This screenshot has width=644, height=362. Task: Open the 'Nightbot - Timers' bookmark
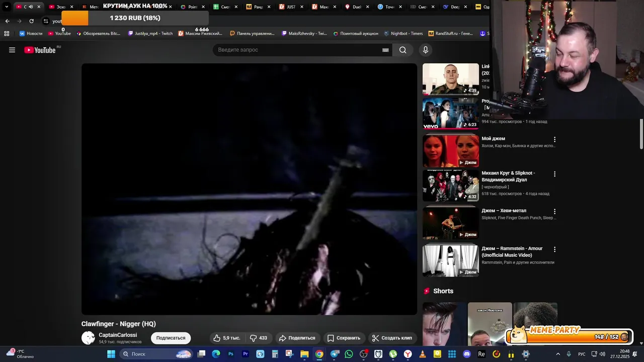pos(403,33)
